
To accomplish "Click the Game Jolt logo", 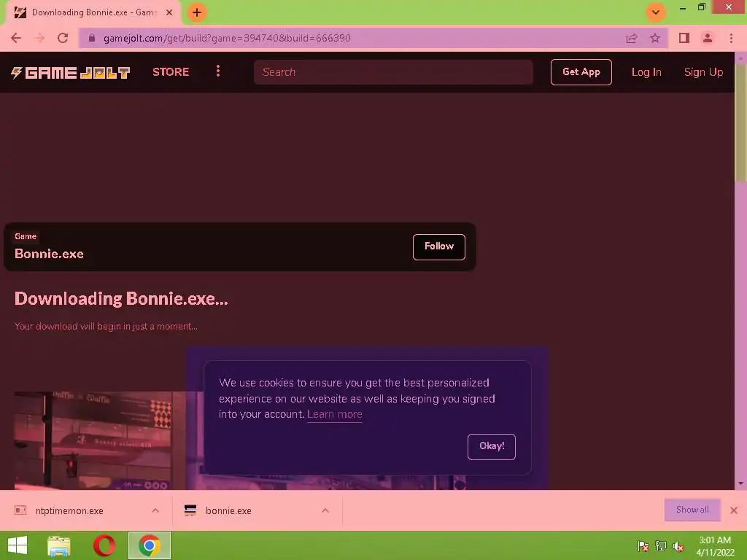I will [x=71, y=72].
